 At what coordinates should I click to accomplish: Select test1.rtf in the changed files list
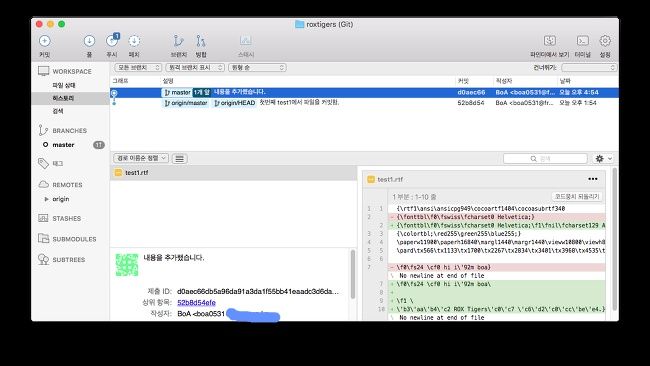pos(233,173)
